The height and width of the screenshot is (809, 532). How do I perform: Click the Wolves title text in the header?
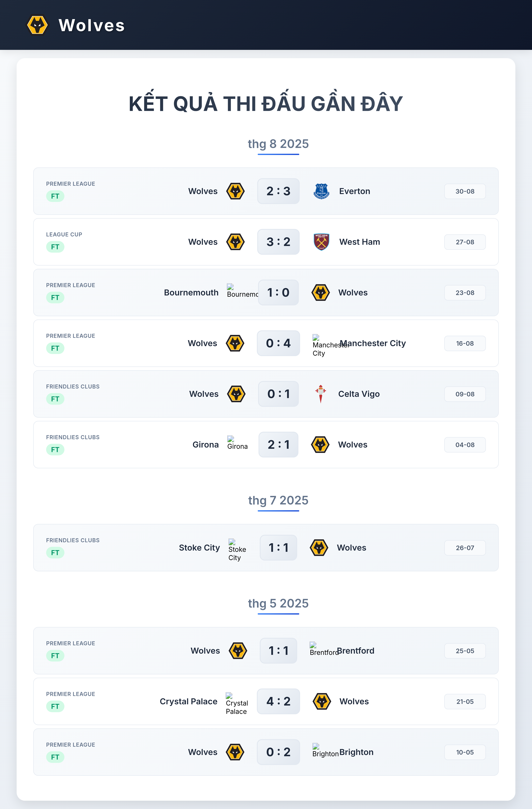pyautogui.click(x=92, y=25)
